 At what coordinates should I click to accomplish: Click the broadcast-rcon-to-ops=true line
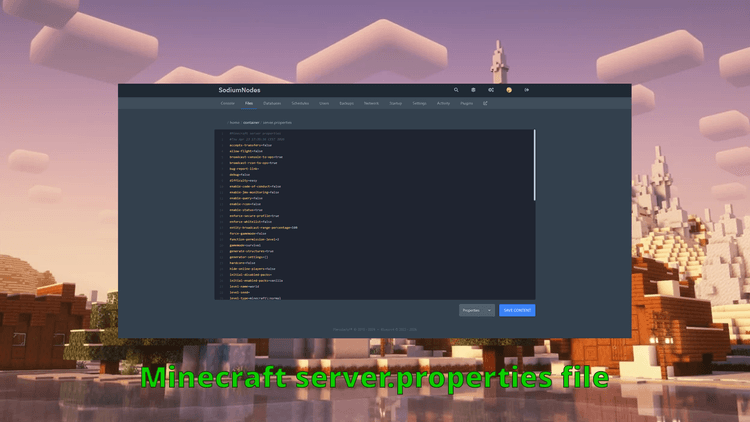(x=253, y=163)
